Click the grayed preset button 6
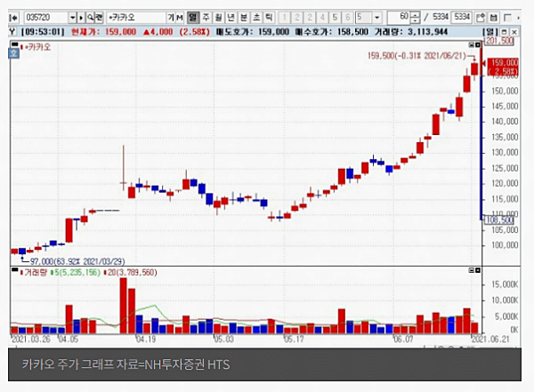534x392 pixels. (x=348, y=18)
